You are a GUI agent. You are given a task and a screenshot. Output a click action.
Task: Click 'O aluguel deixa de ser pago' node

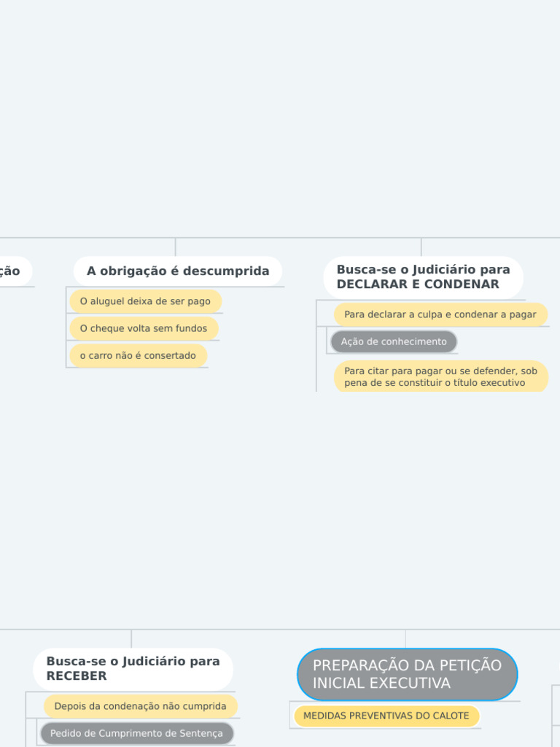click(x=145, y=301)
